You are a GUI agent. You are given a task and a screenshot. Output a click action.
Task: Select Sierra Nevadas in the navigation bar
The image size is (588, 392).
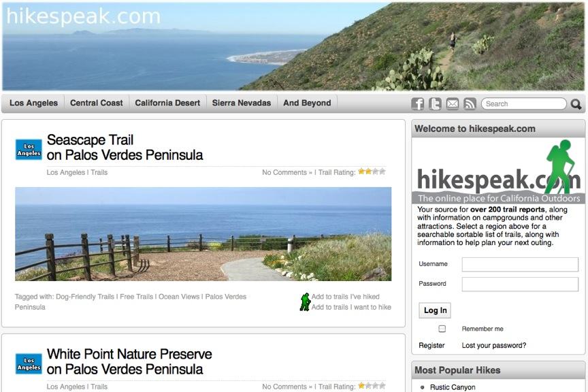pos(242,103)
